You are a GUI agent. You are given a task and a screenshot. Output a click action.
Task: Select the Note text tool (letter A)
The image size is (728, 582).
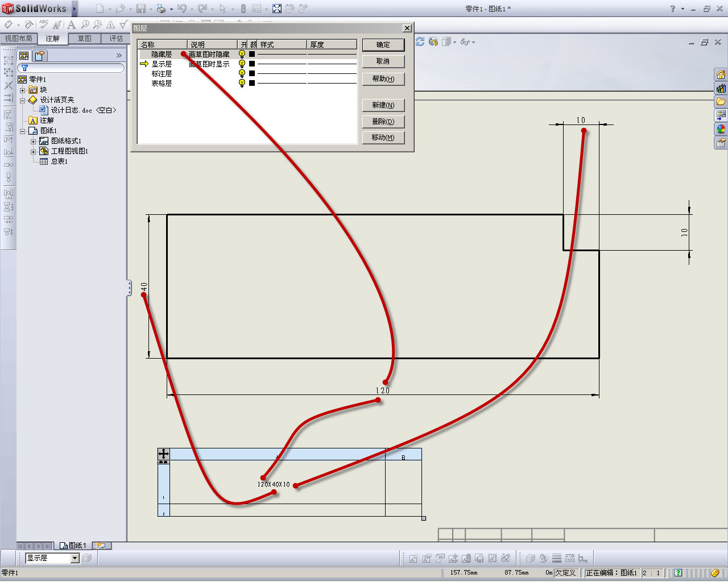point(71,24)
